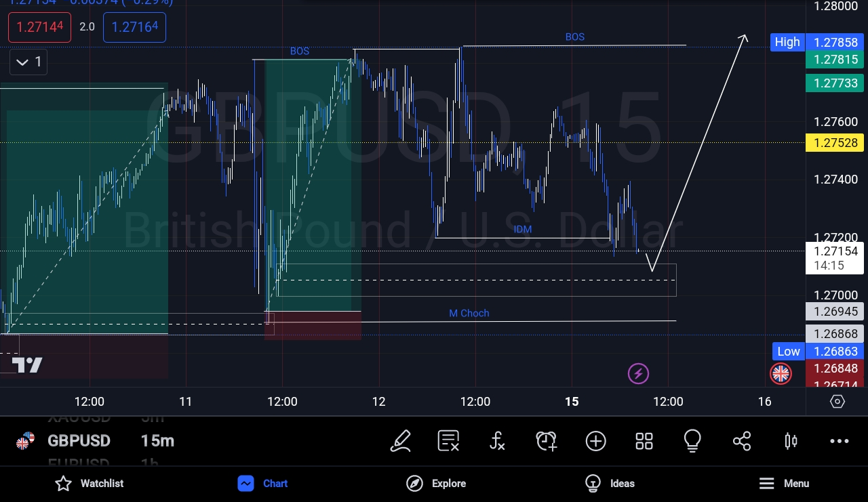Tap the plus circle icon
Viewport: 868px width, 502px height.
[595, 441]
